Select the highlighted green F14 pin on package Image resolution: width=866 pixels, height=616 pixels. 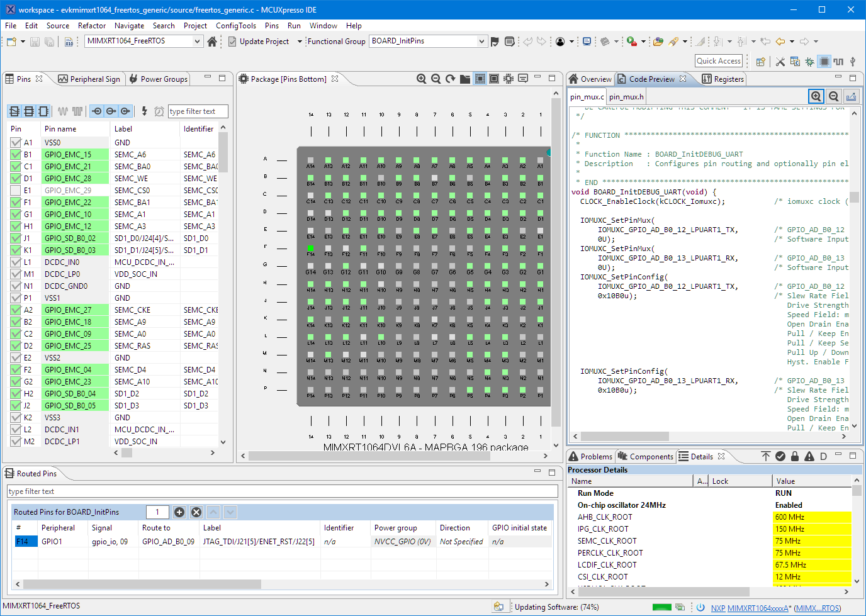(310, 249)
